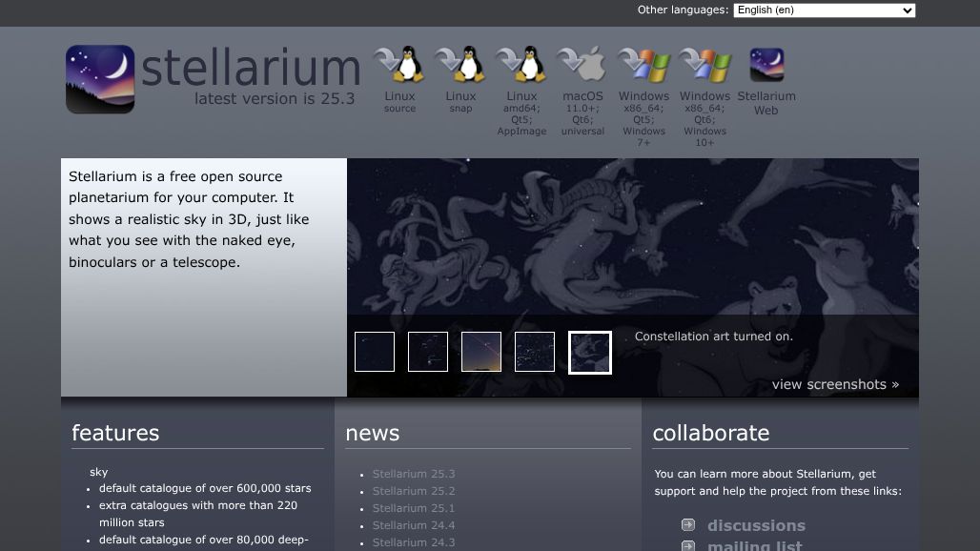Open the Other languages dropdown
This screenshot has width=980, height=551.
click(x=824, y=10)
